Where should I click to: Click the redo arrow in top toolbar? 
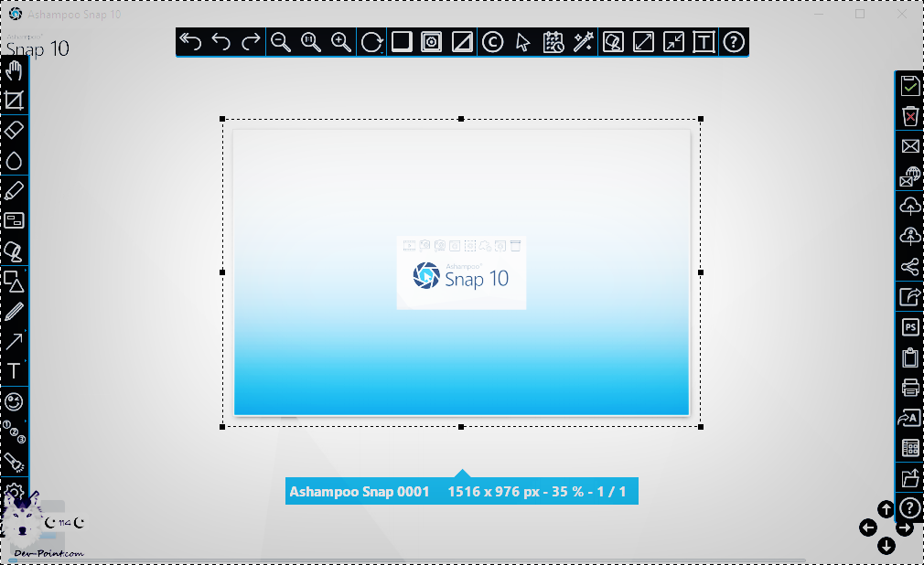click(250, 42)
